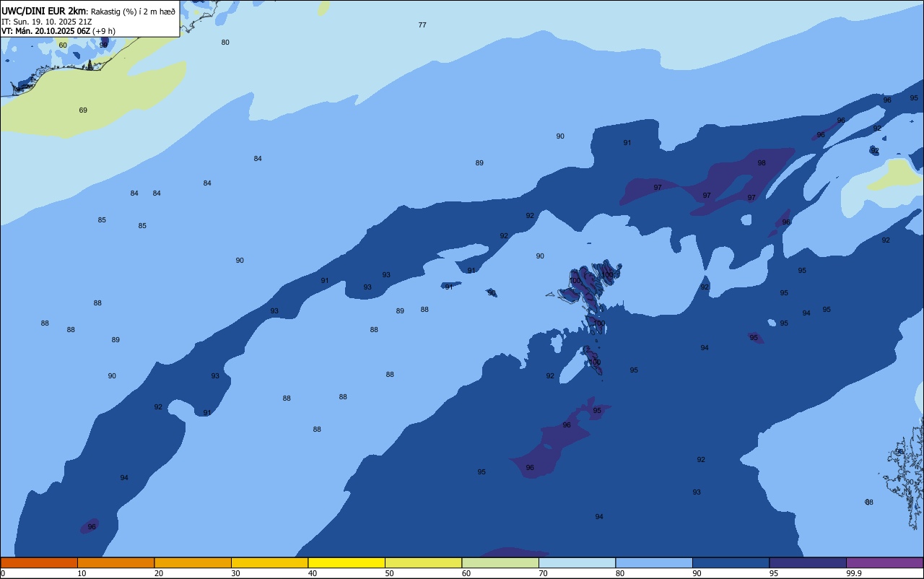Screen dimensions: 924x579
Task: Pick the 20–30 amber legend swatch
Action: click(193, 562)
